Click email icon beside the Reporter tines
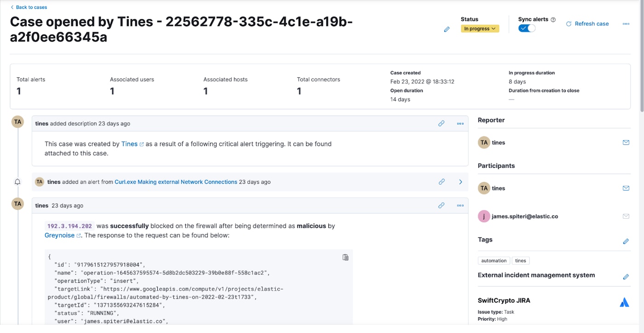Image resolution: width=644 pixels, height=333 pixels. point(626,143)
